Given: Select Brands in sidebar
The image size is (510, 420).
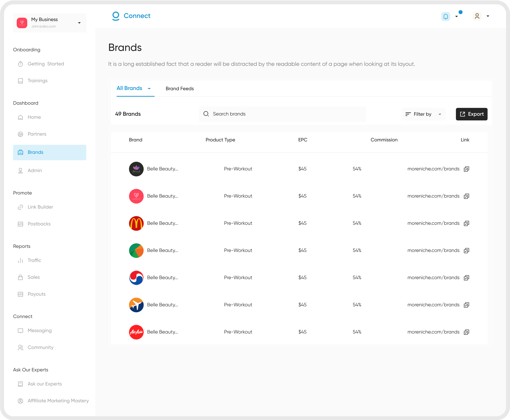Looking at the screenshot, I should (x=50, y=152).
